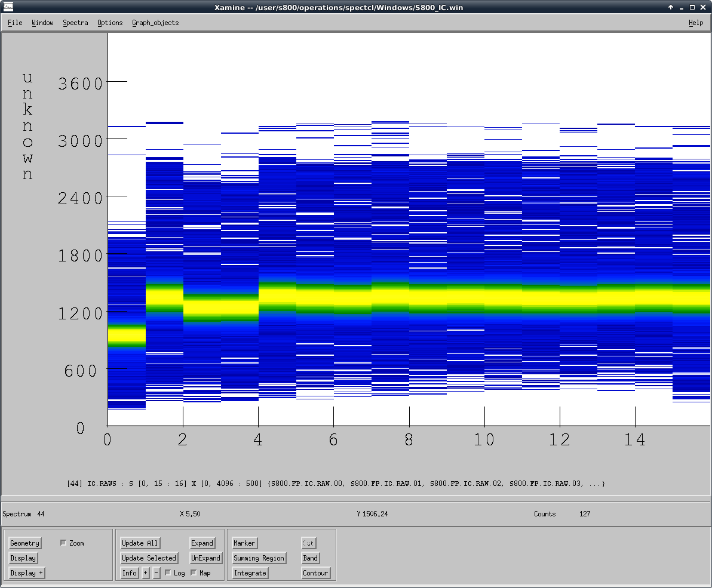Open the Spectra menu

(x=75, y=23)
